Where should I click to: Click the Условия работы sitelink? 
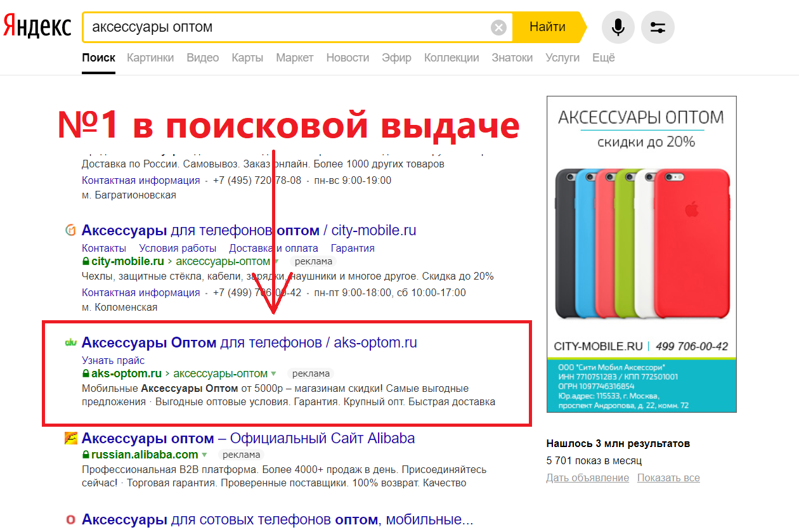(178, 248)
